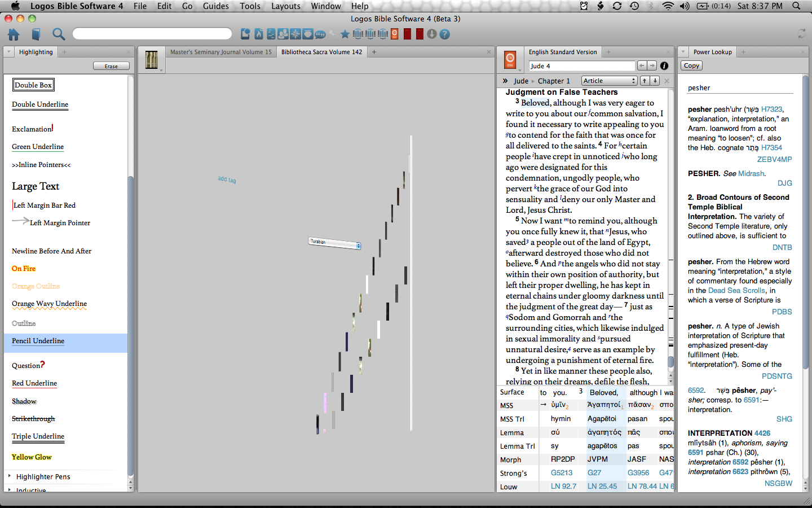Click the Highlighting list scrollbar
The image size is (812, 508).
click(131, 327)
